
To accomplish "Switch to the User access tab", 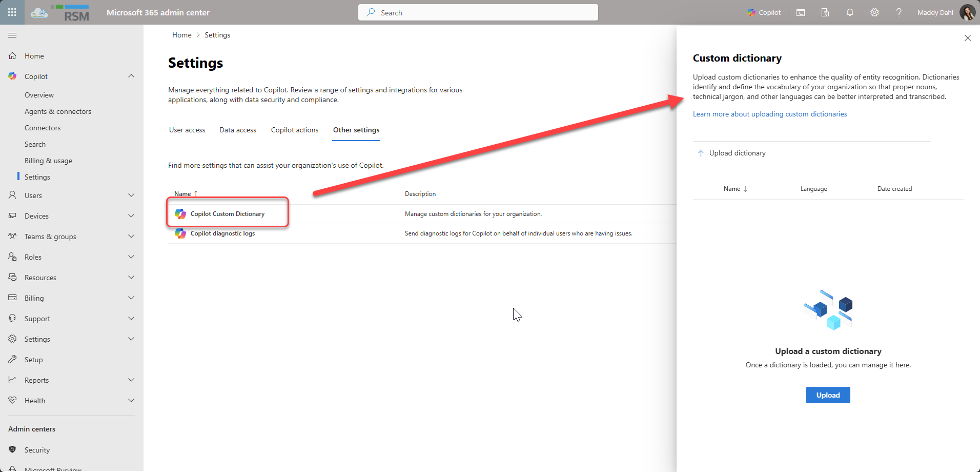I will pyautogui.click(x=187, y=130).
